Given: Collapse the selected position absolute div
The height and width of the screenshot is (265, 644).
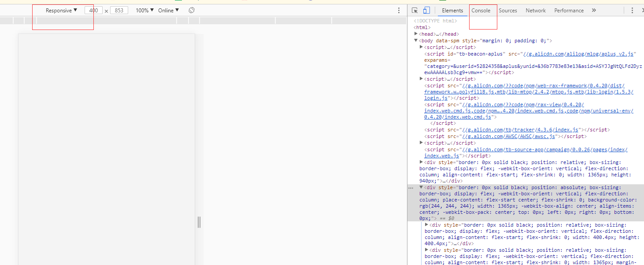Looking at the screenshot, I should click(421, 187).
